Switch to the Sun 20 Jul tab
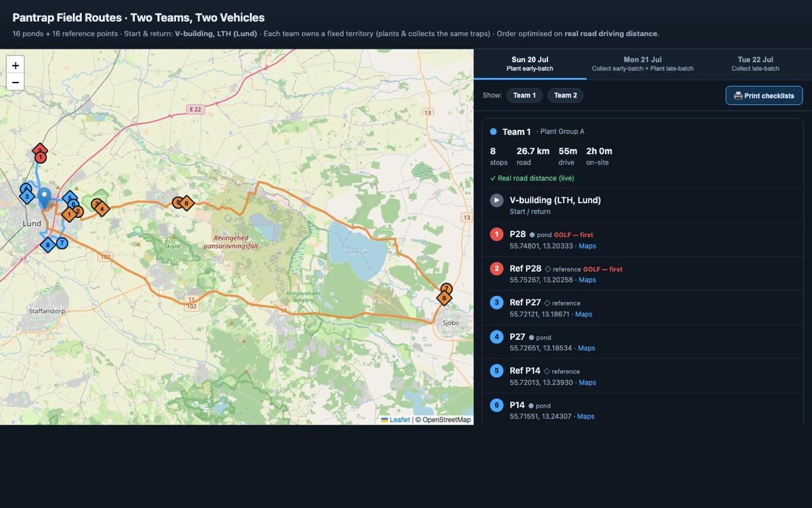 530,64
